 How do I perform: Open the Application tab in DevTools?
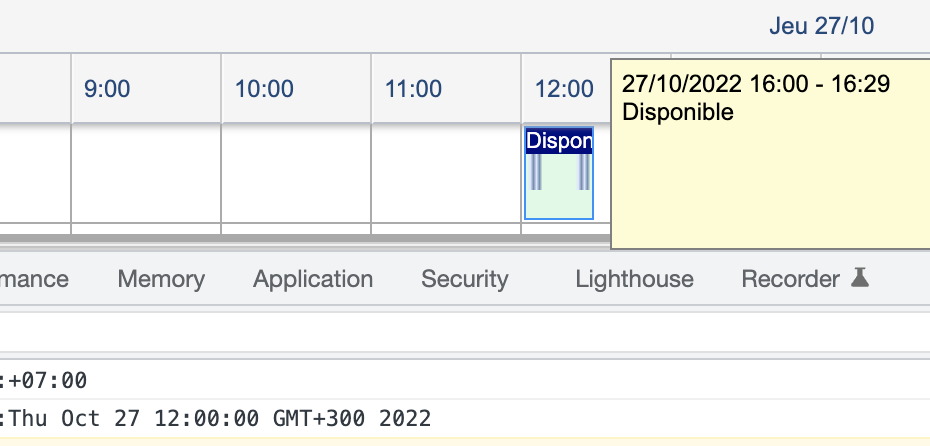[313, 279]
